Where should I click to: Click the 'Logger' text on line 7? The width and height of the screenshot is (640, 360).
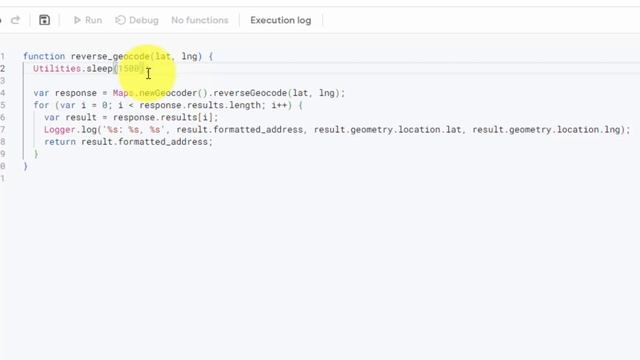(x=60, y=130)
